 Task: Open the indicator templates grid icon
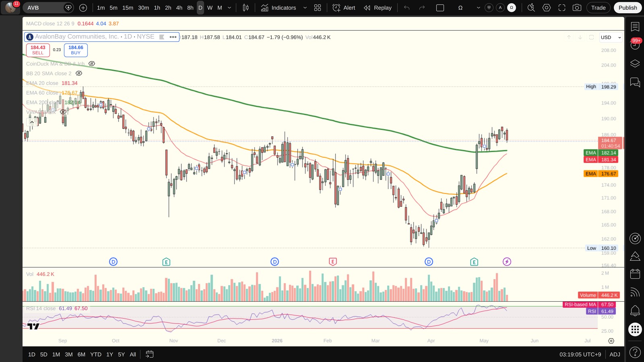coord(318,8)
